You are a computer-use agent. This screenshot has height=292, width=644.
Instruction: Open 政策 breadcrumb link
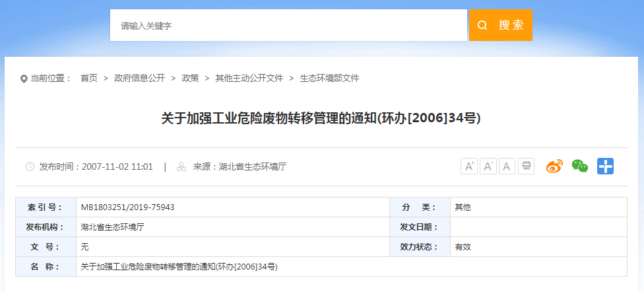191,78
